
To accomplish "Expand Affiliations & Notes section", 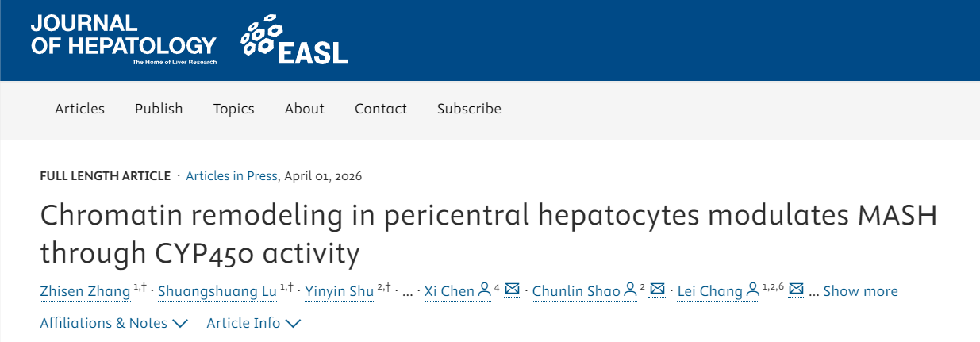I will coord(113,323).
